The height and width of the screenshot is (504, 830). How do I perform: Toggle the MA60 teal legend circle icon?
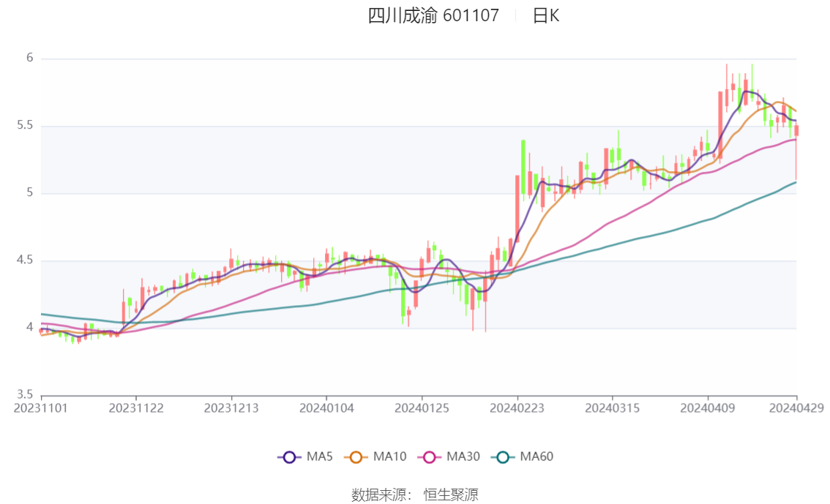(503, 457)
